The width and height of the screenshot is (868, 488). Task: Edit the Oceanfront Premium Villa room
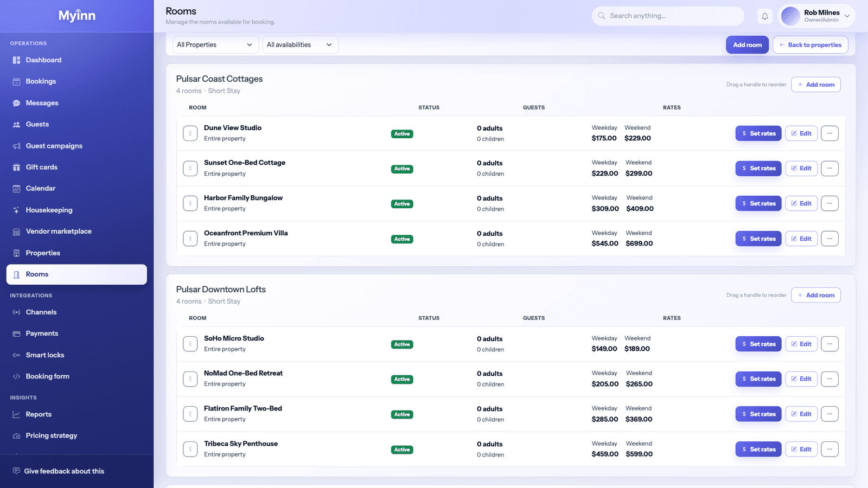pos(801,239)
